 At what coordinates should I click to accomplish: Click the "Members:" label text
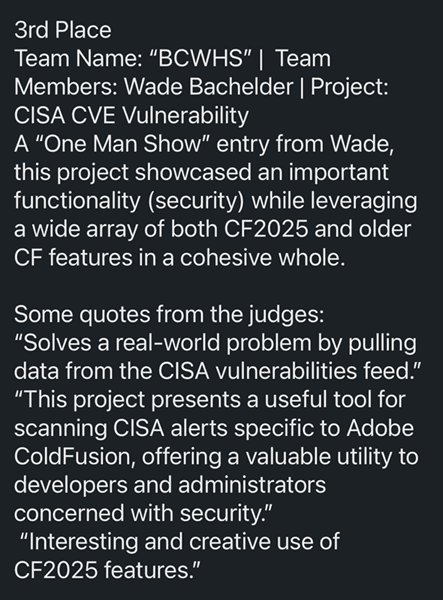(66, 87)
